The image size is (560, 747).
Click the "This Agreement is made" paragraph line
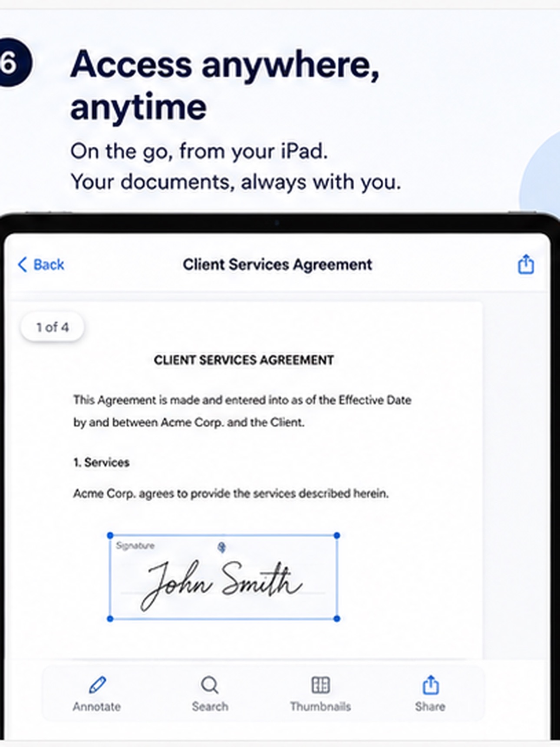click(242, 400)
